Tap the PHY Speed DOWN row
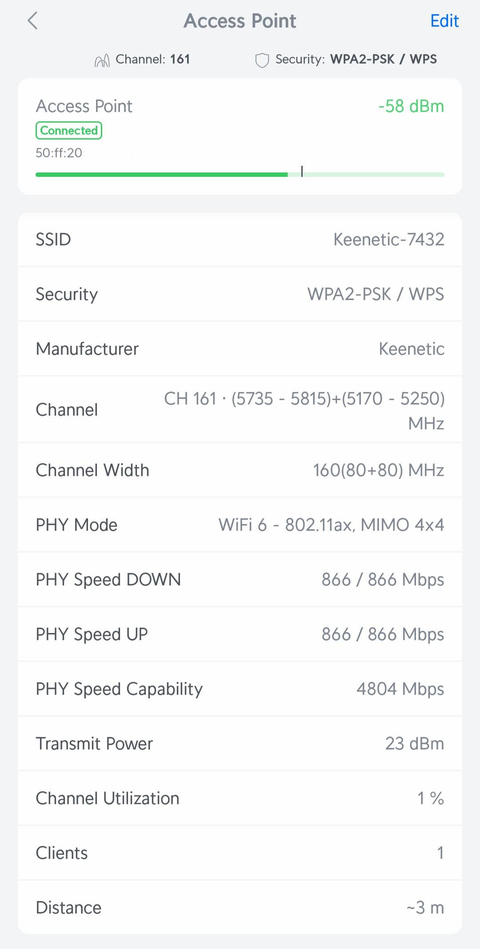The width and height of the screenshot is (480, 949). (240, 579)
